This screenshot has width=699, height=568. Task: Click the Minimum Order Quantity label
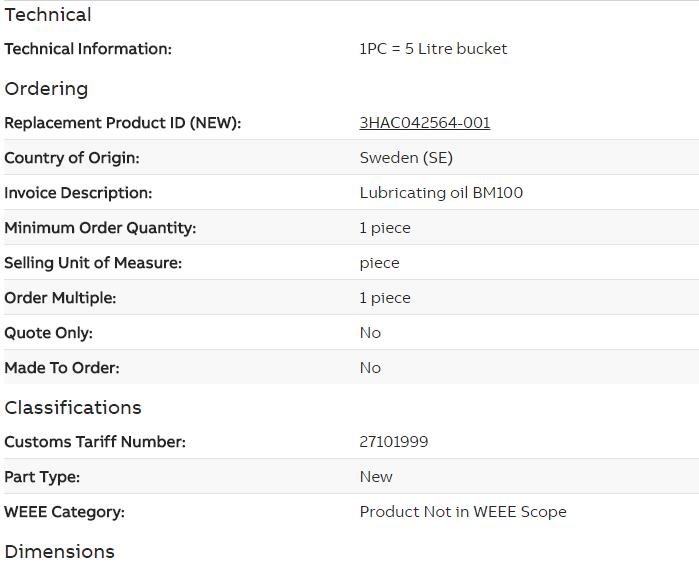click(x=100, y=228)
